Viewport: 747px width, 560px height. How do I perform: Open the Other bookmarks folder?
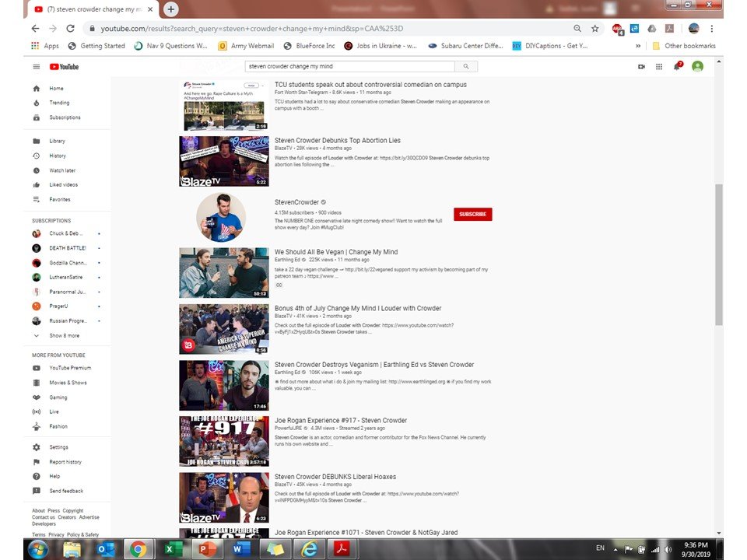pos(684,46)
